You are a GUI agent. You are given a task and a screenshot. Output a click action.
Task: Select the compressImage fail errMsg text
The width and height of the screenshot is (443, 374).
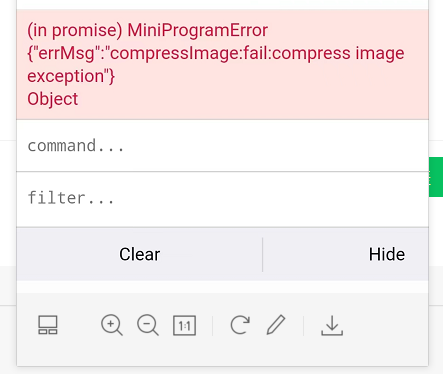click(216, 65)
